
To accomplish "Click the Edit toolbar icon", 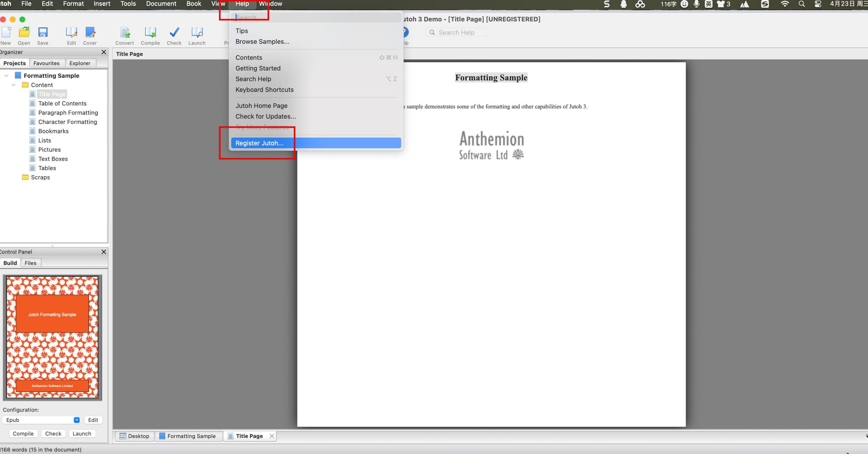I will [x=71, y=33].
